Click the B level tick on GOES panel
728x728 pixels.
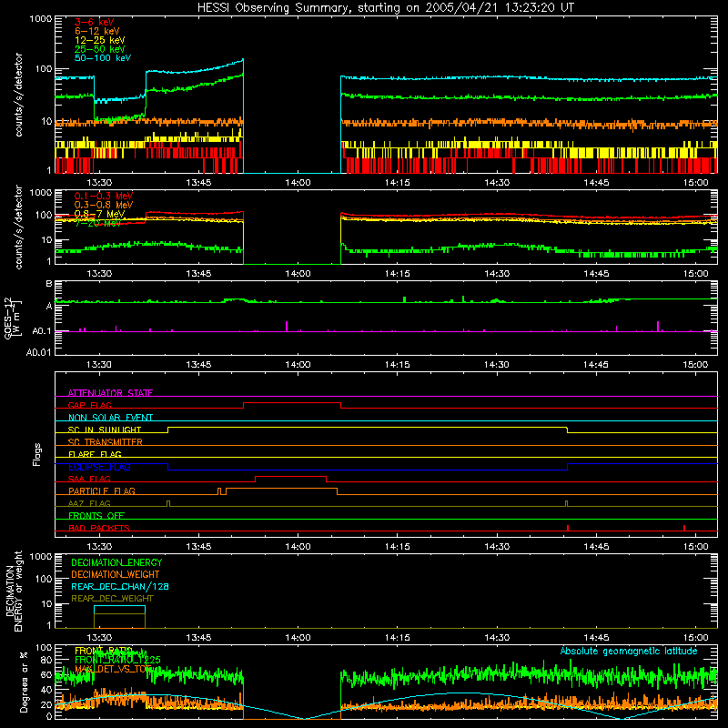pos(49,284)
